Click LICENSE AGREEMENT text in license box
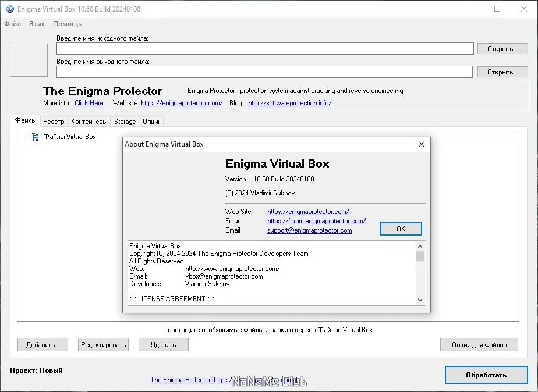Image resolution: width=538 pixels, height=392 pixels. [172, 299]
